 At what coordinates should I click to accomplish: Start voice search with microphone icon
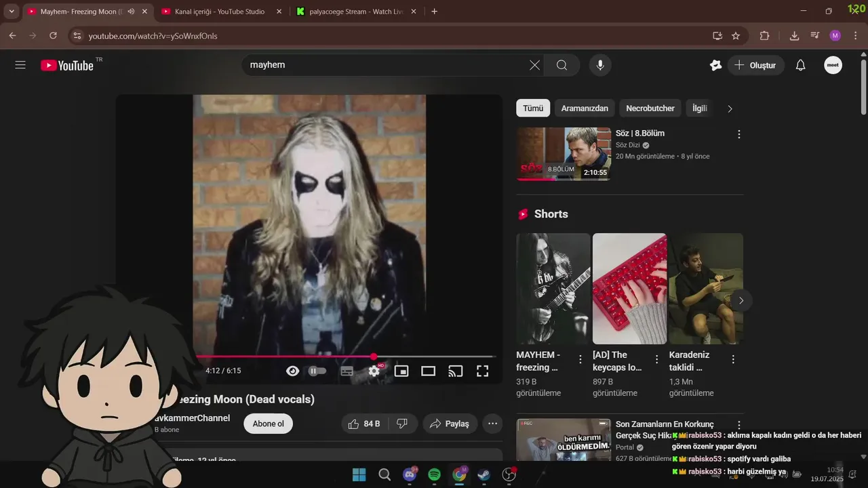point(600,65)
